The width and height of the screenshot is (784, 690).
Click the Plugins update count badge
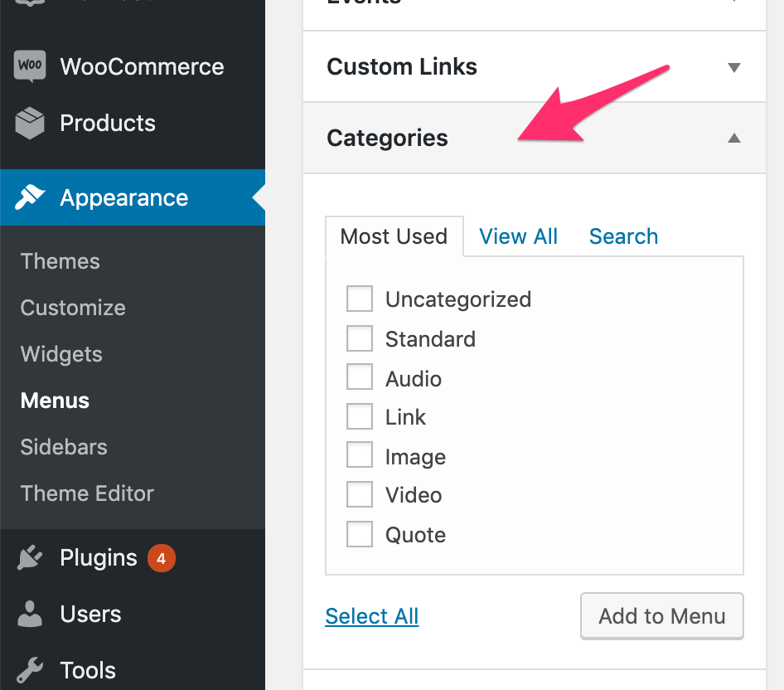click(x=161, y=559)
